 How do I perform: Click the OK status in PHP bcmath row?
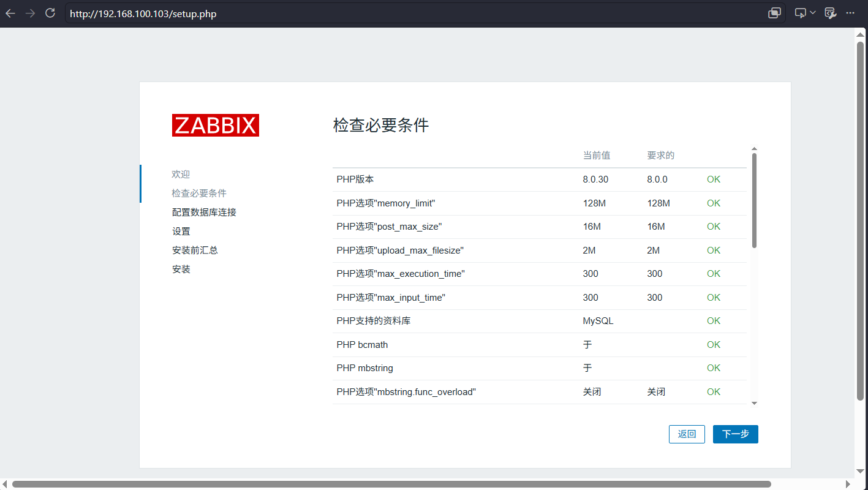(x=714, y=345)
